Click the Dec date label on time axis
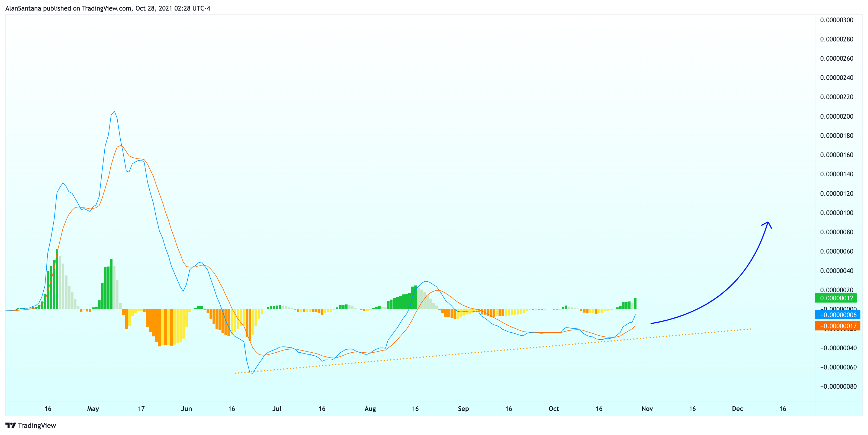Screen dimensions: 868x435 tap(737, 409)
